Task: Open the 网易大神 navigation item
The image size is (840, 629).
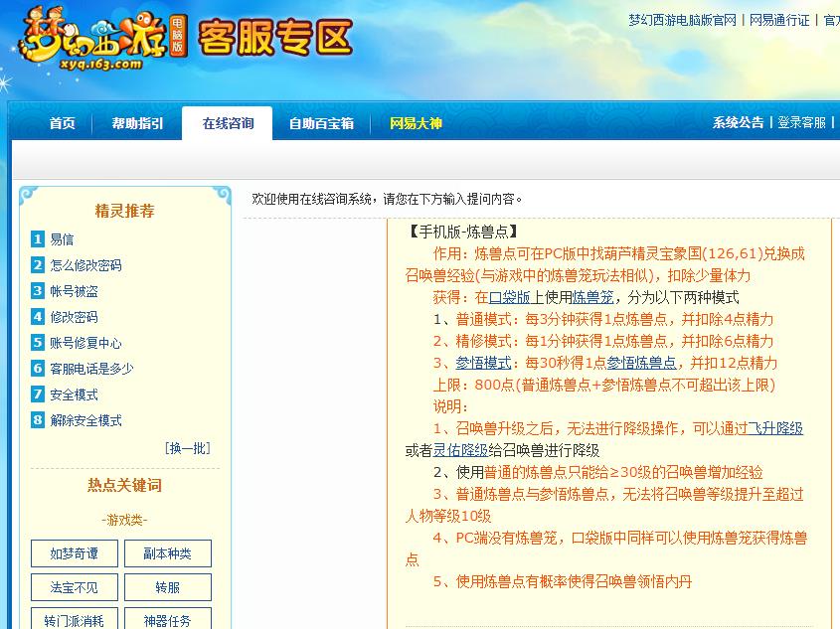Action: point(415,123)
